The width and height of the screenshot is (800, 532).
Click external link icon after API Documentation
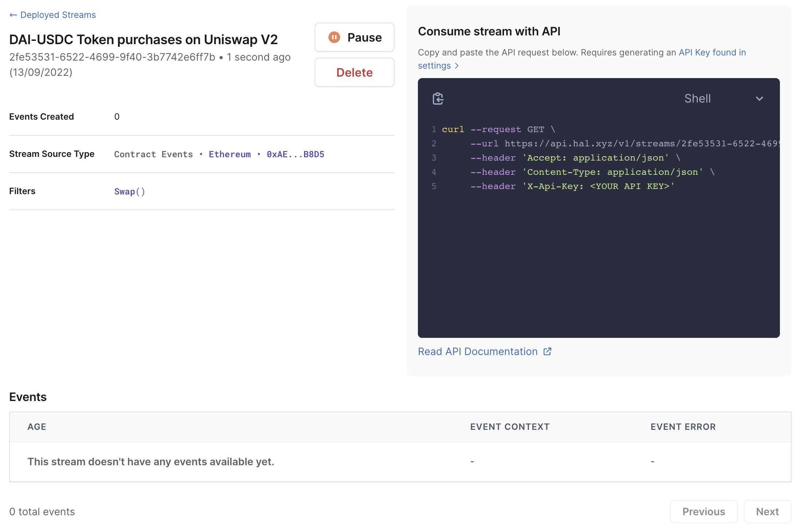(x=547, y=351)
